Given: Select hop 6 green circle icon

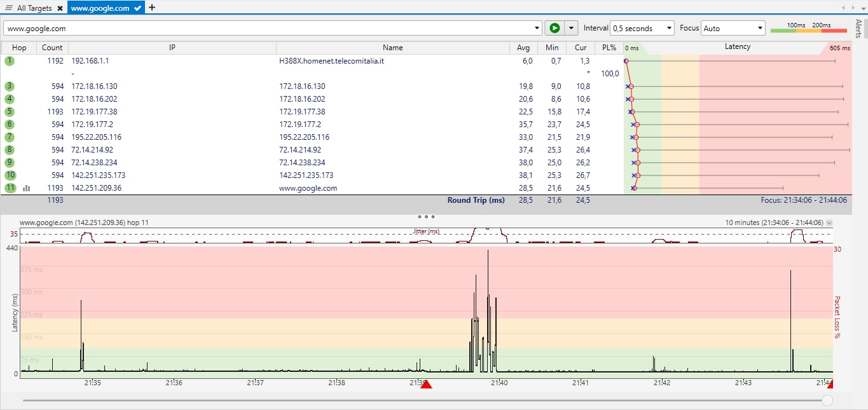Looking at the screenshot, I should tap(10, 125).
